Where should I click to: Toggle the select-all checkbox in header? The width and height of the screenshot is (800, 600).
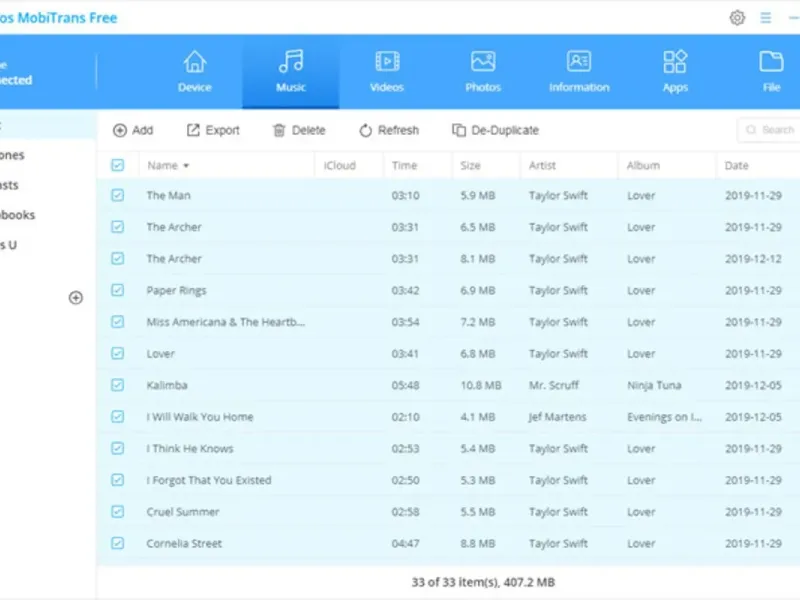(117, 165)
